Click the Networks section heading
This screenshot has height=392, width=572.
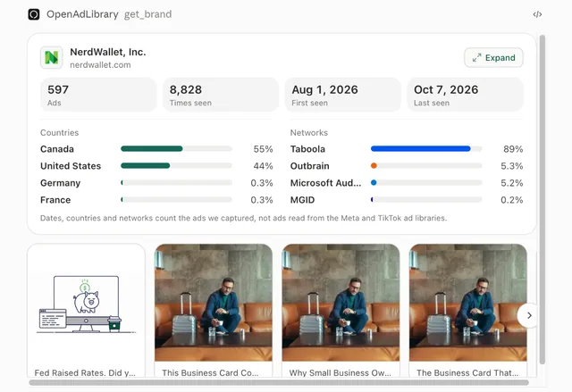click(x=308, y=133)
